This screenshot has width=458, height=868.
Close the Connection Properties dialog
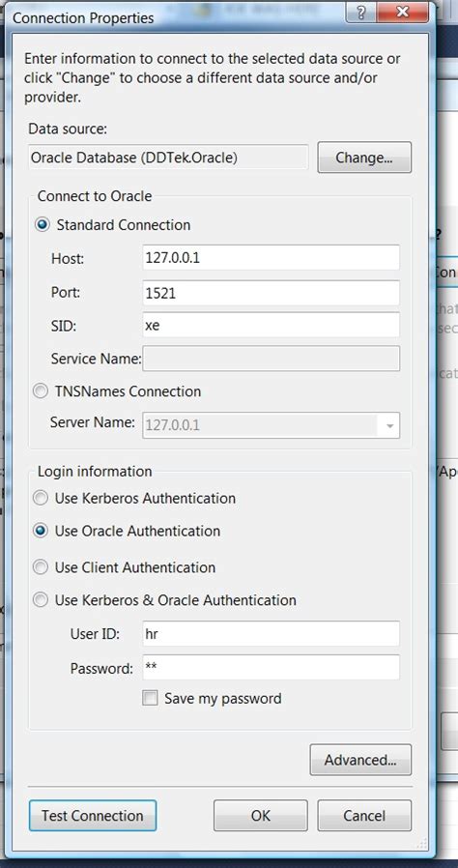403,13
